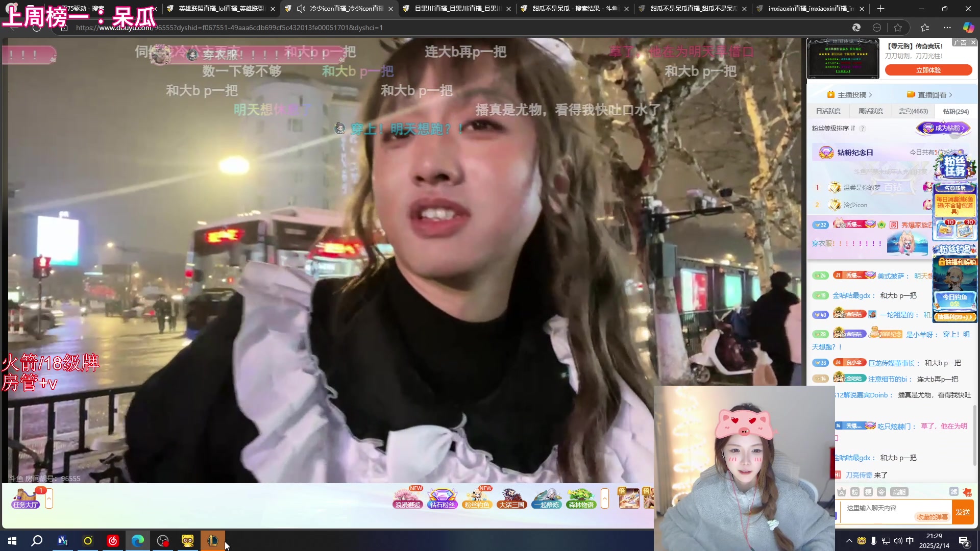Click username 美式披萨 in chat

(891, 276)
